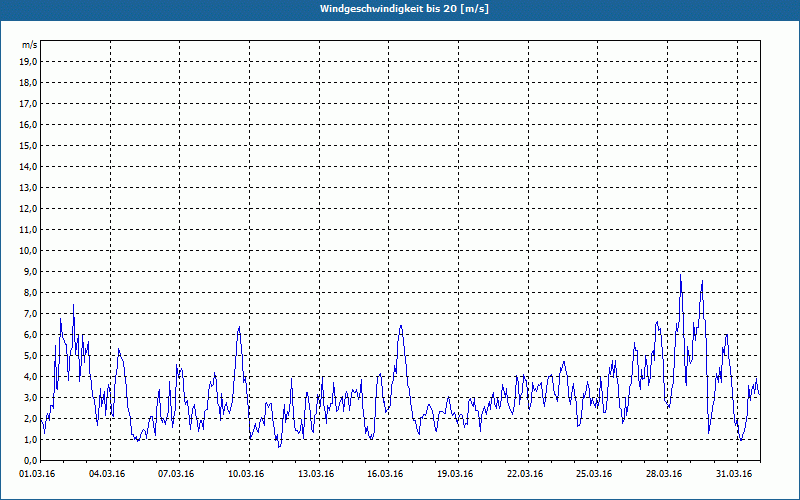The image size is (800, 500).
Task: Click the y-axis value '7,0'
Action: tap(30, 313)
